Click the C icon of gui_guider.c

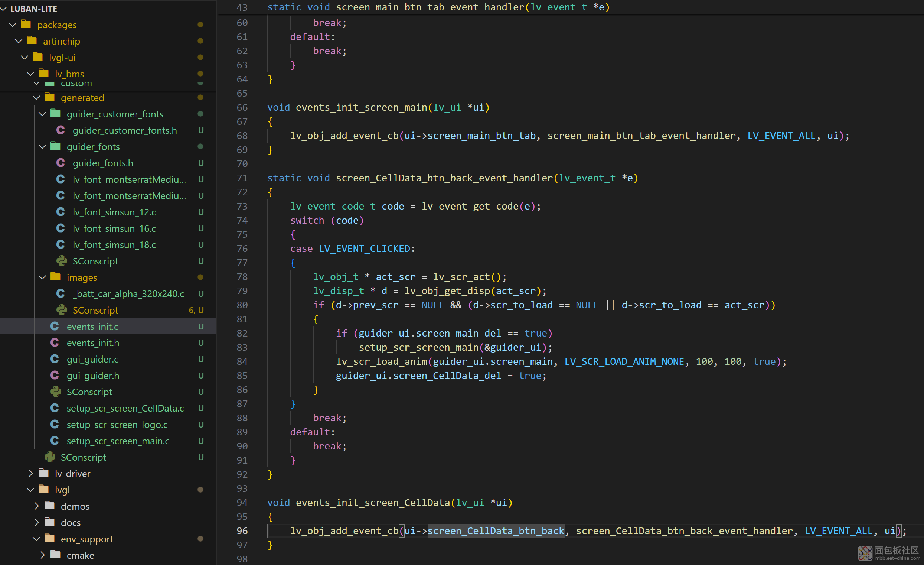[x=55, y=359]
